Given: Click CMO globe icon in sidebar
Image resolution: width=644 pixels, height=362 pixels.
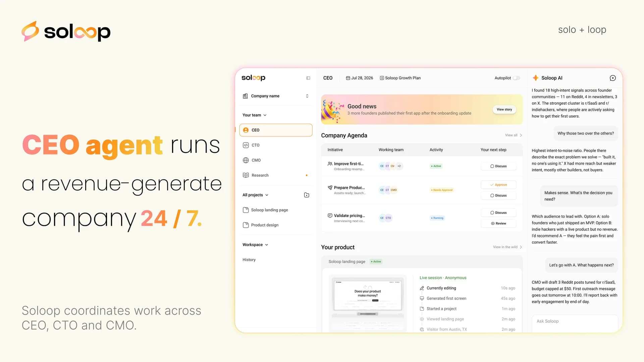Looking at the screenshot, I should click(246, 160).
